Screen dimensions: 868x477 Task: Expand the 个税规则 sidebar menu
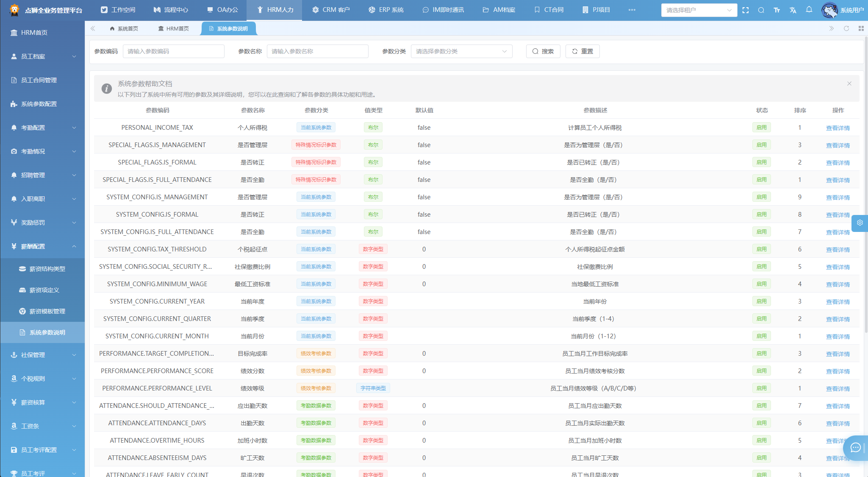point(42,379)
